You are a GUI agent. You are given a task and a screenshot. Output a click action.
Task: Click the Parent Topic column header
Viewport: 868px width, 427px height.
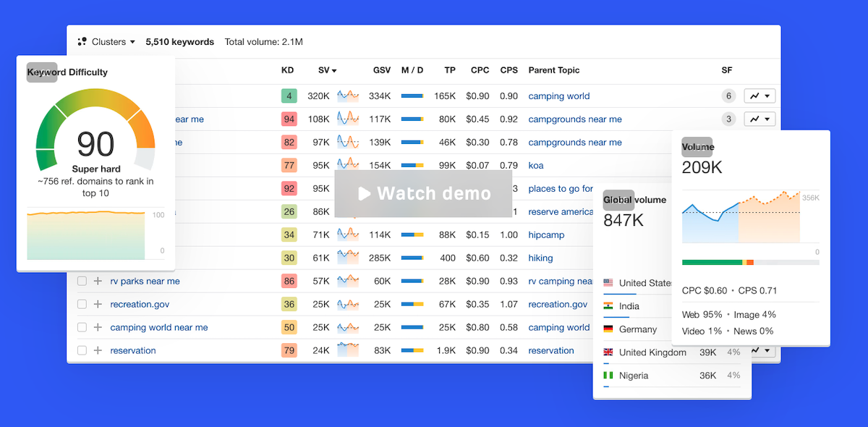553,70
